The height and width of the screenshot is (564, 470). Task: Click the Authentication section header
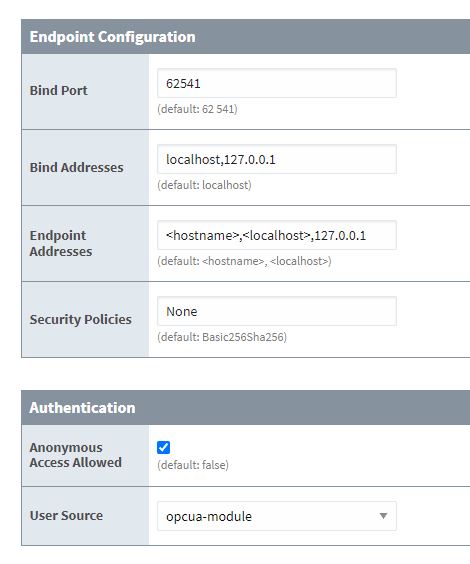click(246, 408)
